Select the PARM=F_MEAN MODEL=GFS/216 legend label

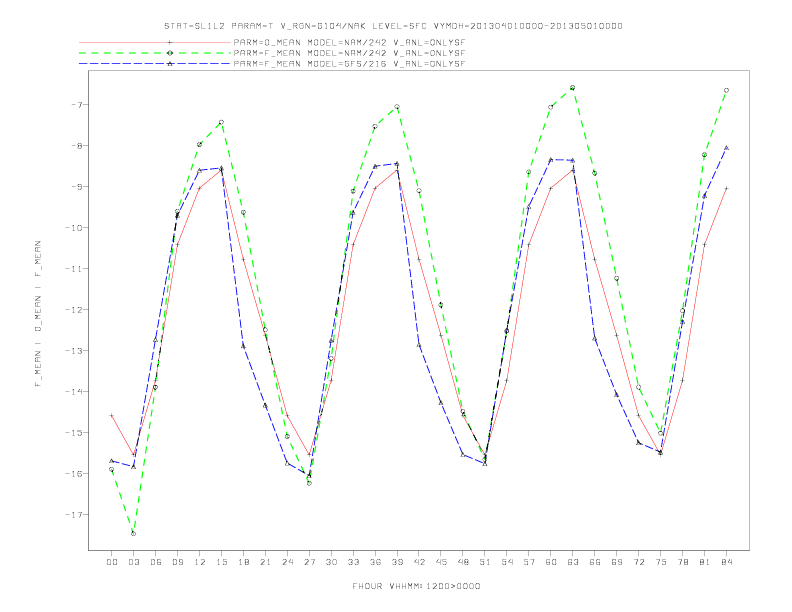(x=349, y=64)
